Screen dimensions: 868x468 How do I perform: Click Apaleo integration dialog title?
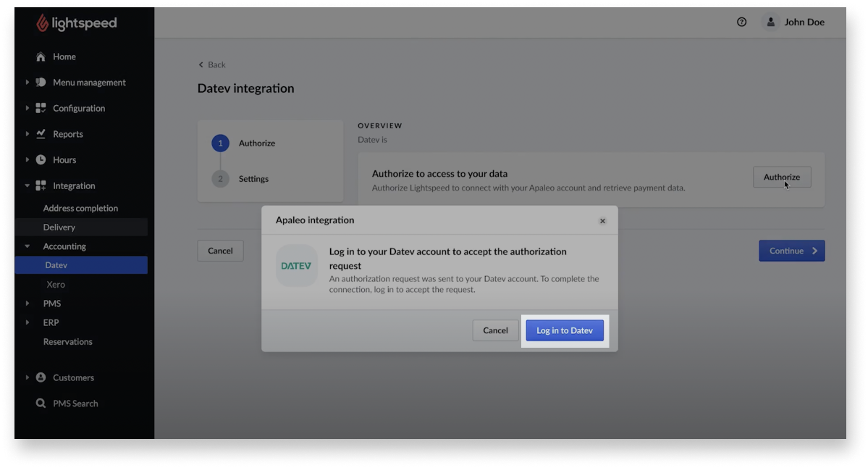pyautogui.click(x=315, y=220)
